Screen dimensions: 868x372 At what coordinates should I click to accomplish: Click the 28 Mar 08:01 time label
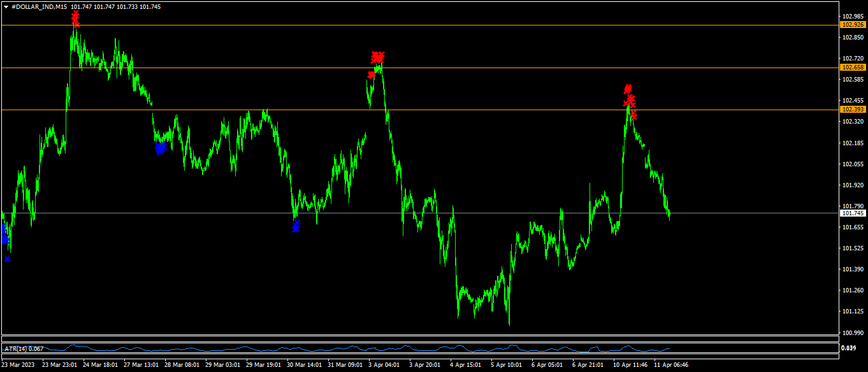tap(182, 365)
